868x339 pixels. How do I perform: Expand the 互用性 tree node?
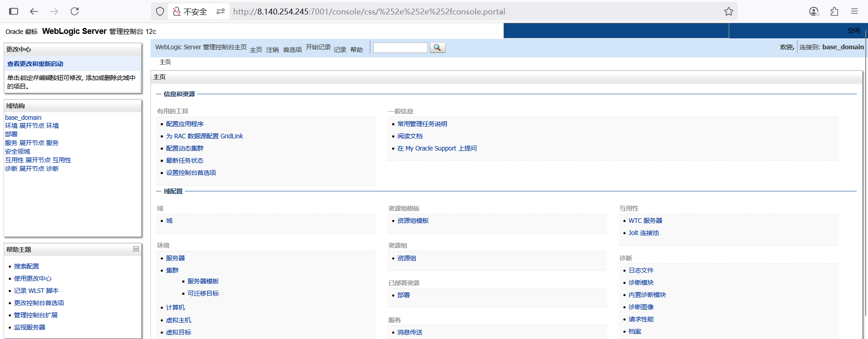[38, 160]
